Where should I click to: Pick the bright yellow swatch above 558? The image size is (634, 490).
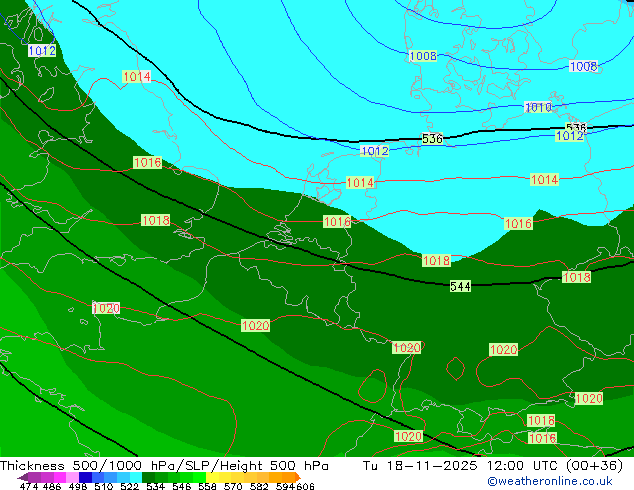coord(212,477)
